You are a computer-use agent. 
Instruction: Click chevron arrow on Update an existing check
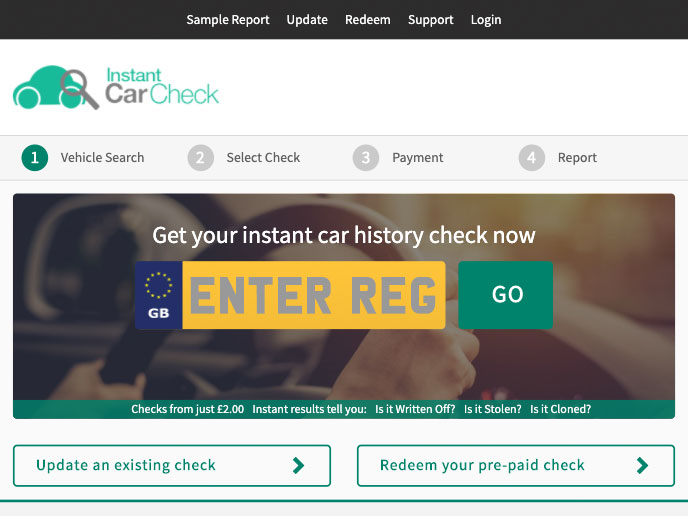[x=298, y=465]
